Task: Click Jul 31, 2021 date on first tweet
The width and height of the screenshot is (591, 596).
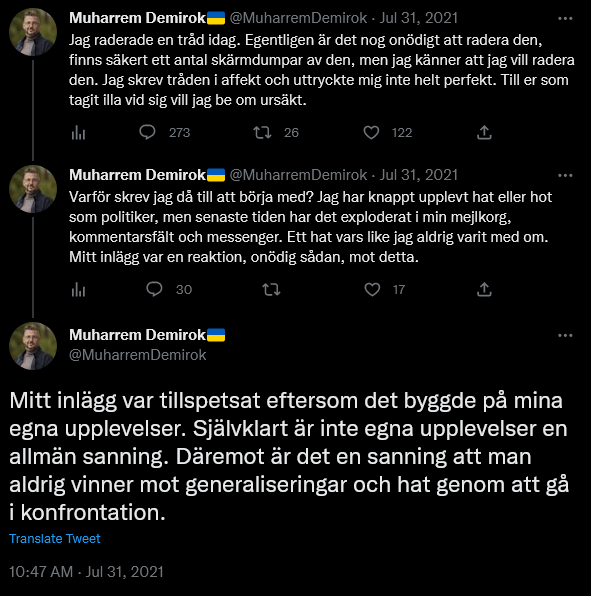Action: click(x=418, y=18)
